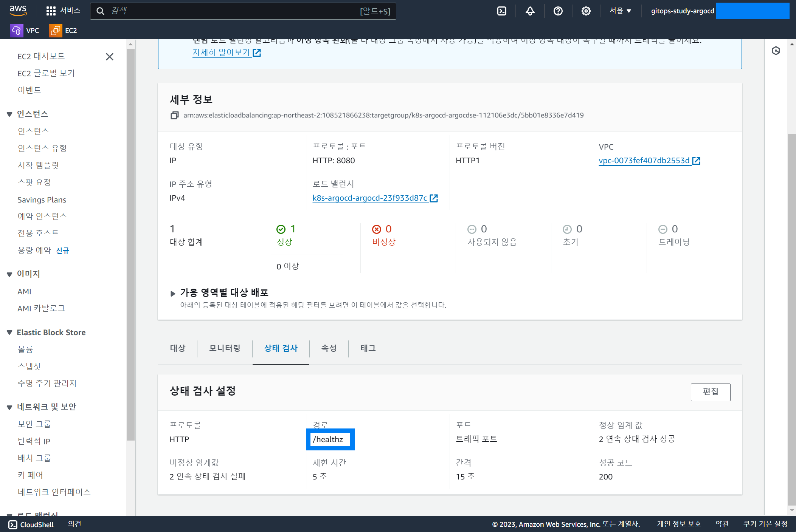Open the Seoul region dropdown
Screen dimensions: 796x532
click(620, 11)
